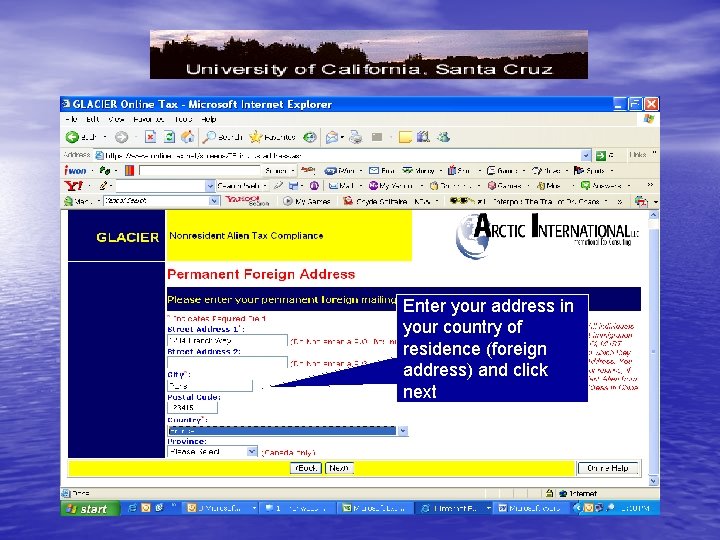Screen dimensions: 720x540
Task: Expand Yahoo toolbar overflow chevron
Action: 650,185
